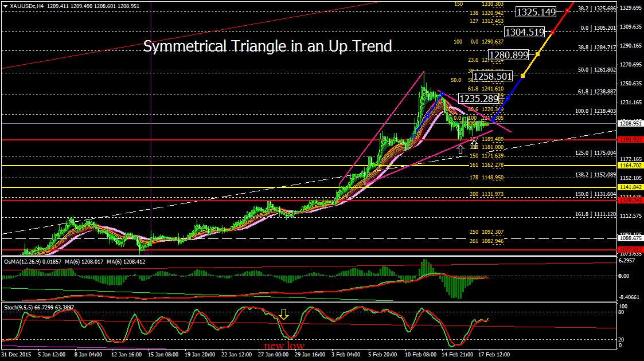Click yellow level label '200 1131.973'
Viewport: 644px width, 361px height.
pyautogui.click(x=487, y=194)
